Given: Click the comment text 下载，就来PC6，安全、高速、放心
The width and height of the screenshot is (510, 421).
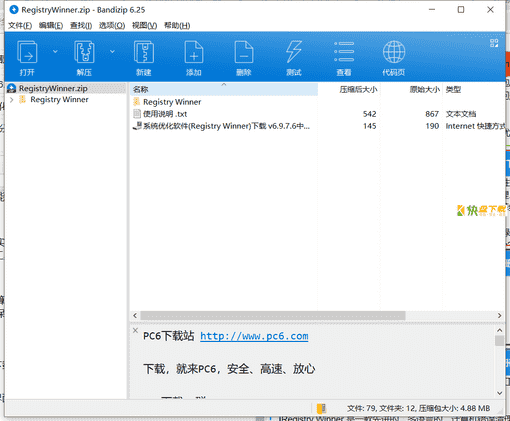Looking at the screenshot, I should coord(229,369).
